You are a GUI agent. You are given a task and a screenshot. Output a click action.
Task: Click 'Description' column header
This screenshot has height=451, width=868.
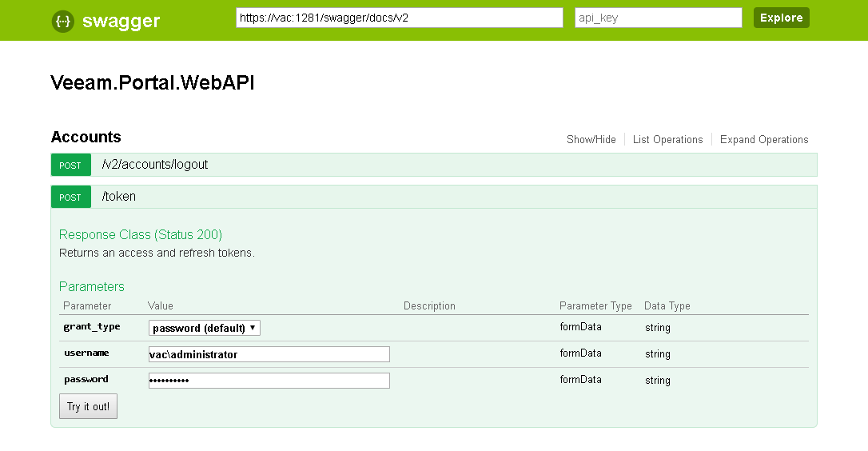[429, 305]
